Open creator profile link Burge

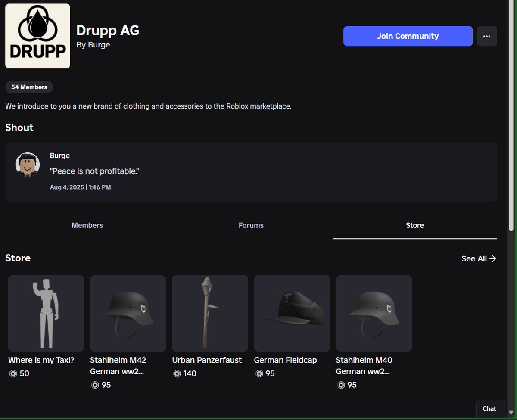[x=99, y=45]
